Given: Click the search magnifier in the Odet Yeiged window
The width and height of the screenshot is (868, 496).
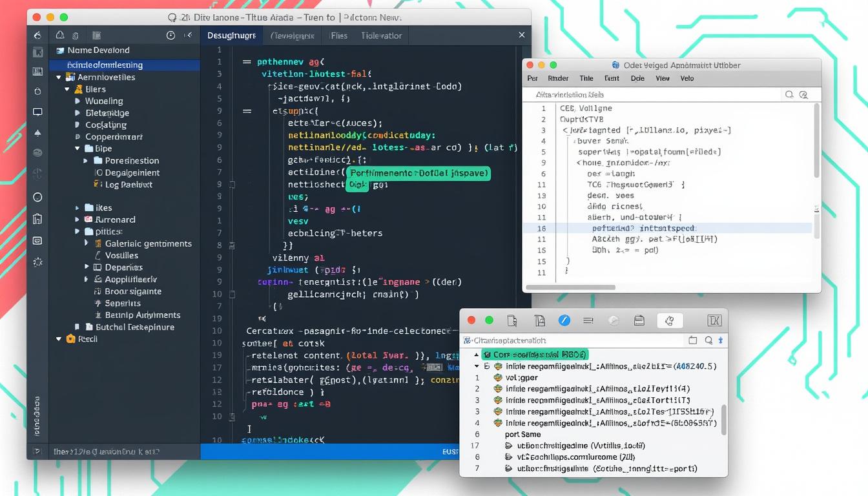Looking at the screenshot, I should 789,94.
